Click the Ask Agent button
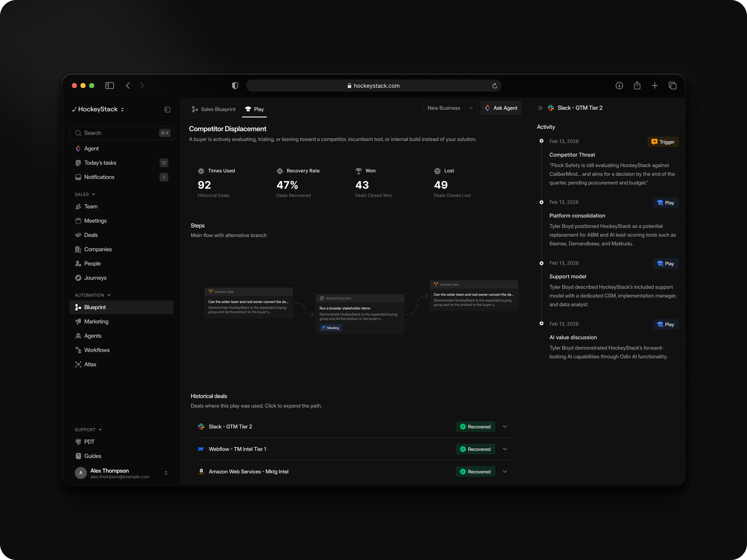 coord(501,108)
